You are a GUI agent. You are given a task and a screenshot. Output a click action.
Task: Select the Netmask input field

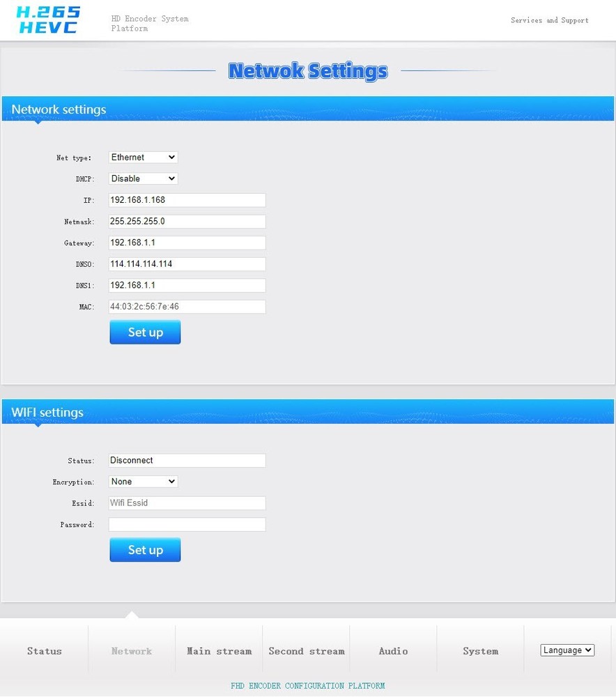[x=187, y=221]
